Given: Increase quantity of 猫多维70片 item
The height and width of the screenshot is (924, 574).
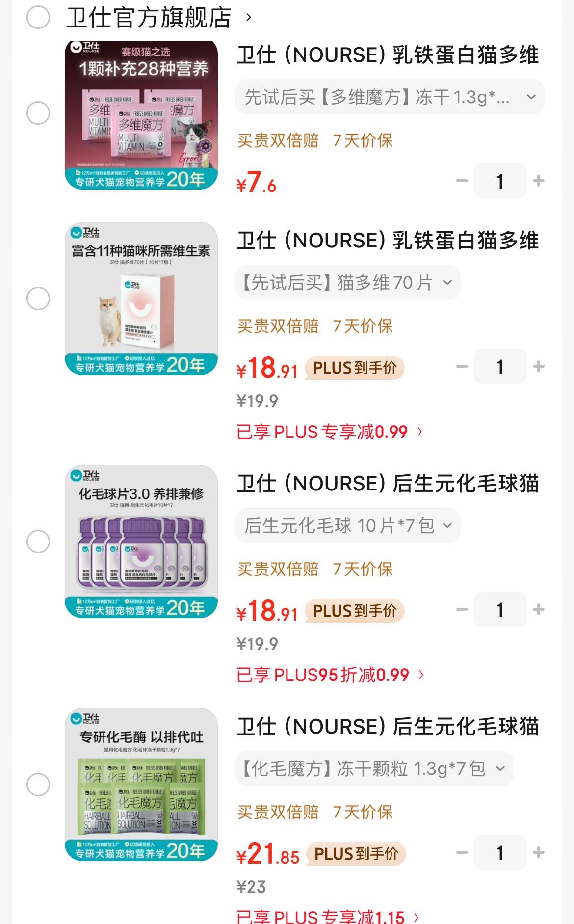Looking at the screenshot, I should click(538, 366).
